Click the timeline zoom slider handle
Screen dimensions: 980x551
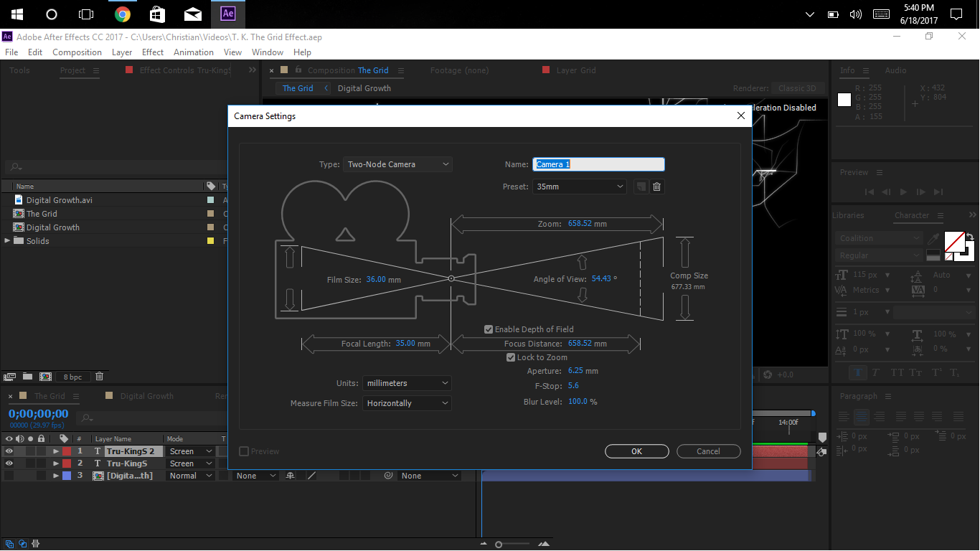499,545
